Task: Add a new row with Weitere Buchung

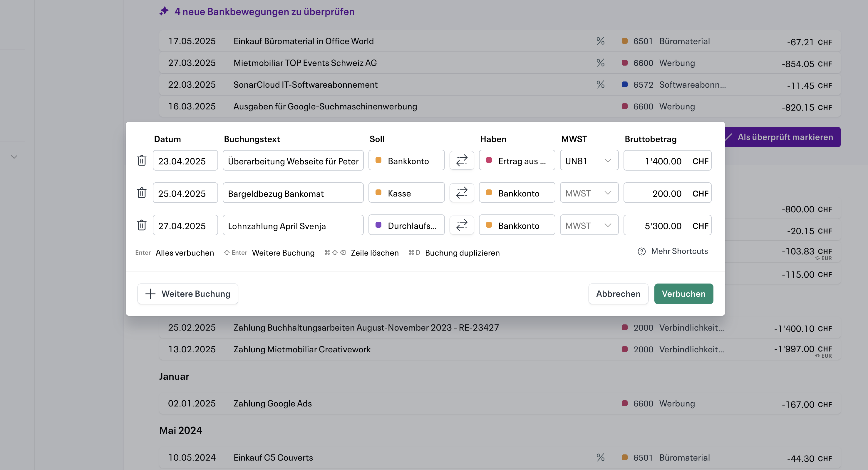Action: click(188, 294)
